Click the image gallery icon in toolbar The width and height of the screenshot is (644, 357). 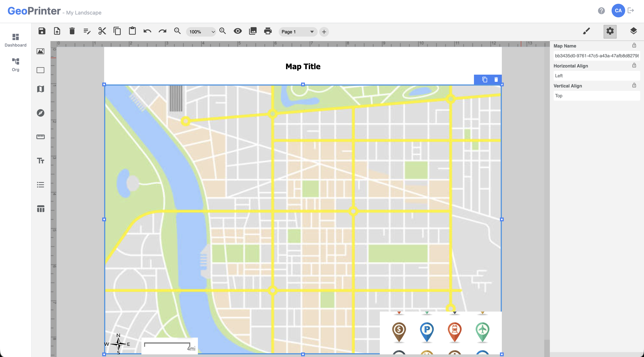tap(253, 31)
